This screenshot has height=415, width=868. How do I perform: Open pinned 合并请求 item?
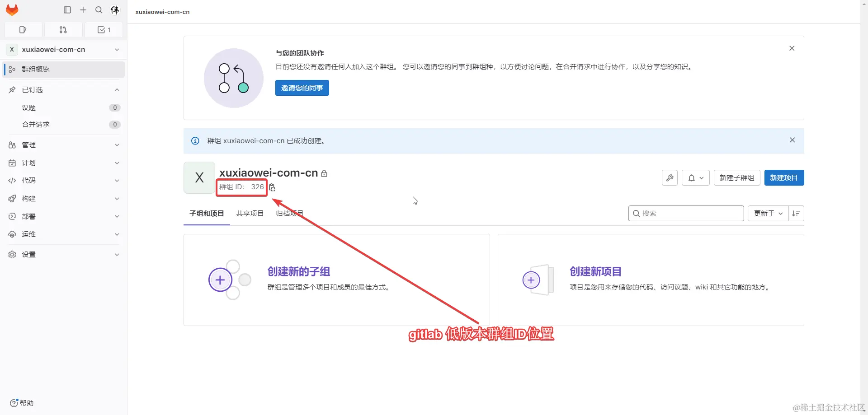tap(64, 125)
